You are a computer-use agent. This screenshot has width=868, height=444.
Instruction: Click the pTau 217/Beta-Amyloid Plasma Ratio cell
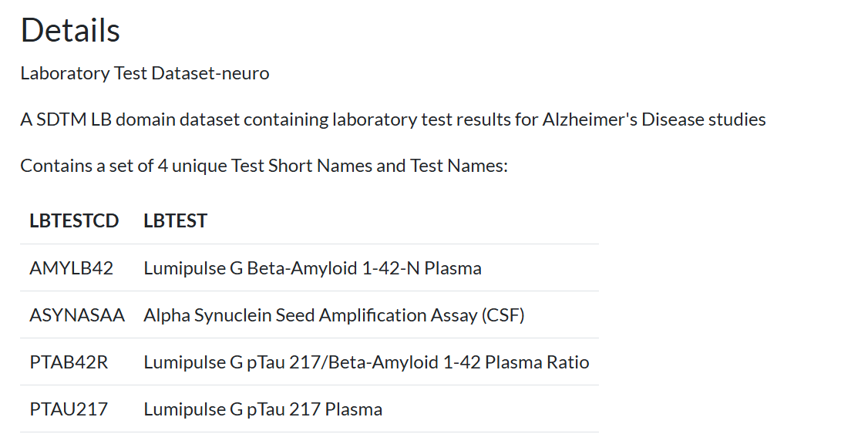(366, 362)
